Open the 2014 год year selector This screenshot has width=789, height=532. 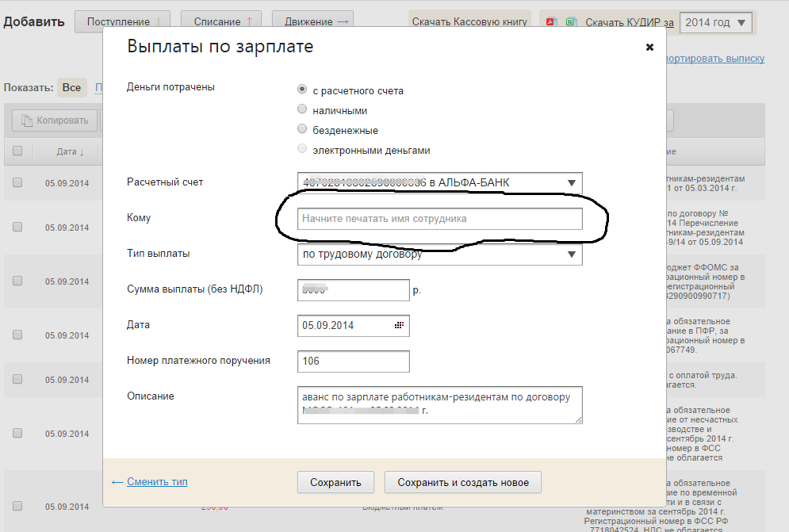716,23
